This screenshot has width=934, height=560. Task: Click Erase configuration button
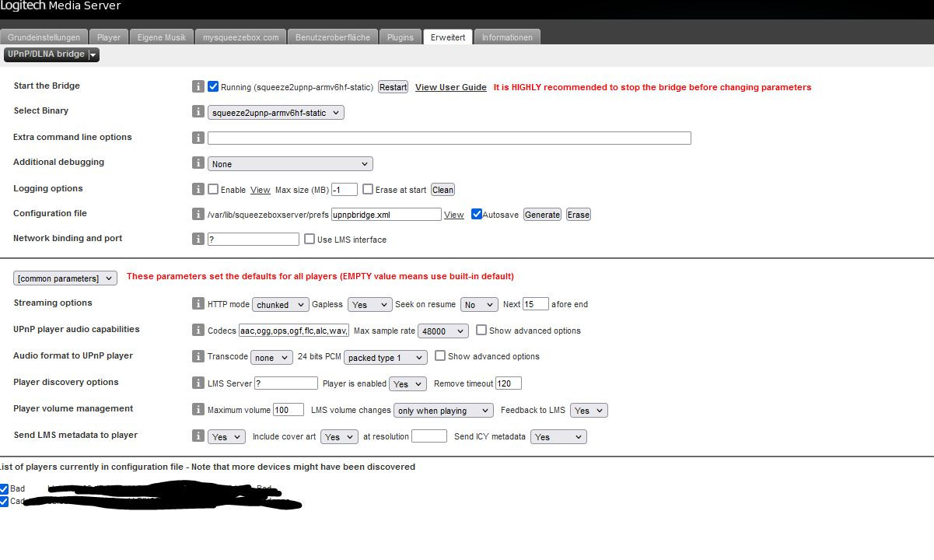pyautogui.click(x=578, y=215)
